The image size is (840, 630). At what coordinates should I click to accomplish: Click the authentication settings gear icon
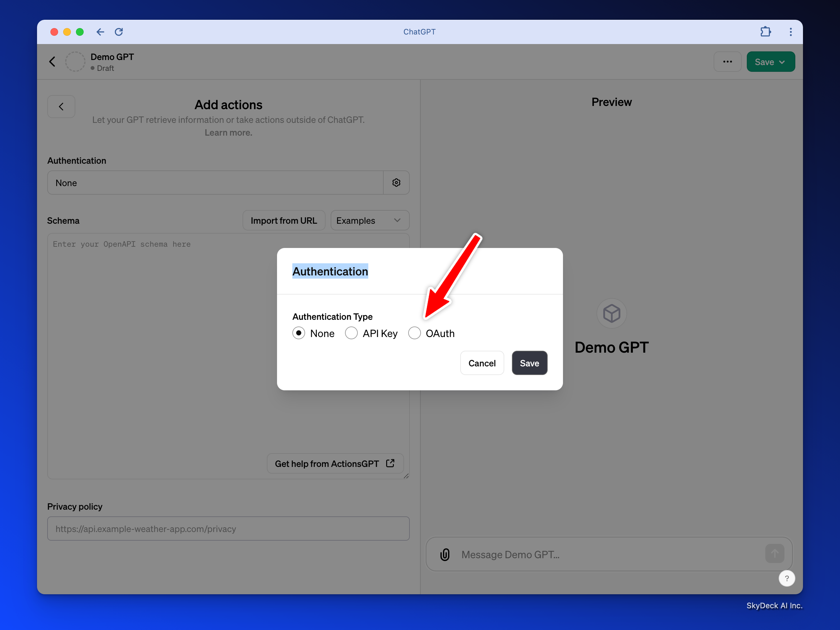[396, 183]
